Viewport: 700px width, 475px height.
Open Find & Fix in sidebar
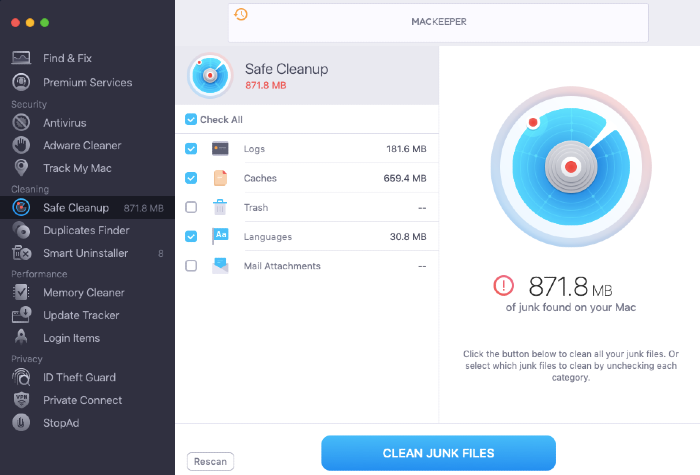(67, 58)
